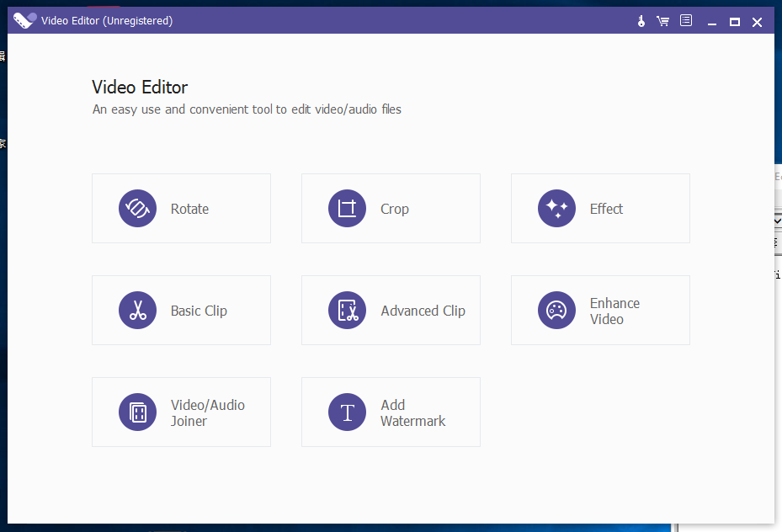Click the Advanced Clip film-scissors icon

347,310
